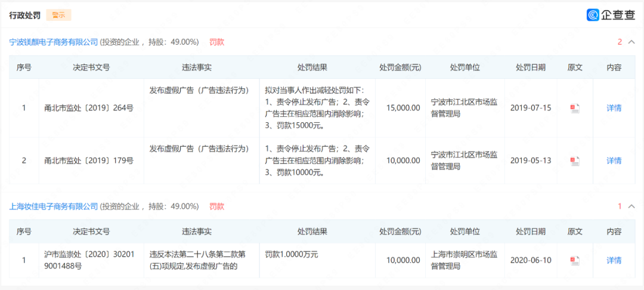Click record count 1 for 上海妆佳
Image resolution: width=644 pixels, height=290 pixels.
point(620,206)
